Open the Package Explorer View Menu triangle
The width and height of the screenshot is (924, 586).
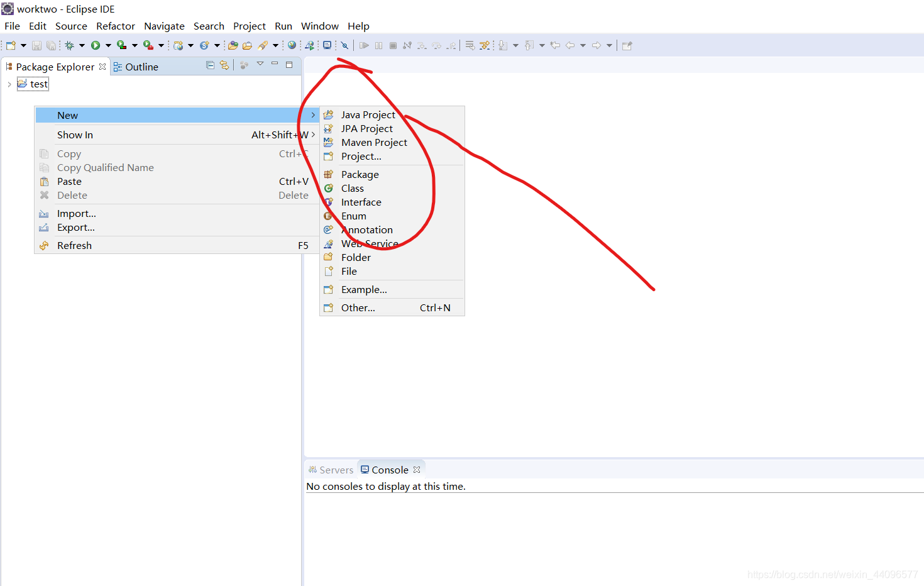(260, 64)
